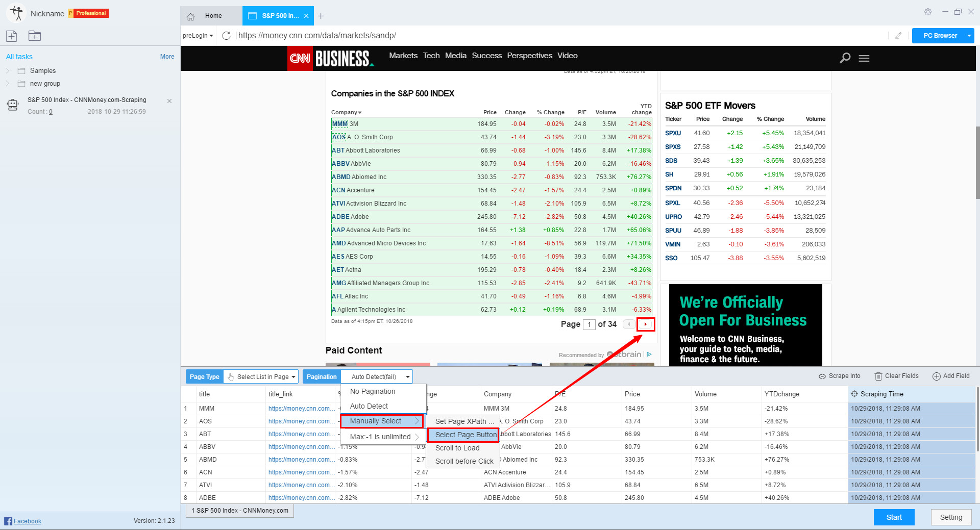Click the page number input box

pos(589,324)
